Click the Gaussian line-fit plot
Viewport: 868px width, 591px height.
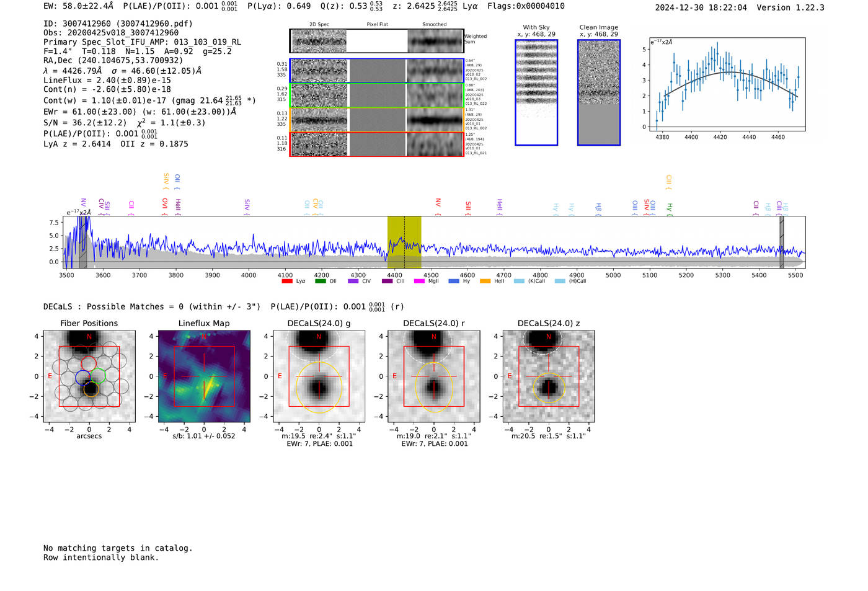pos(727,84)
